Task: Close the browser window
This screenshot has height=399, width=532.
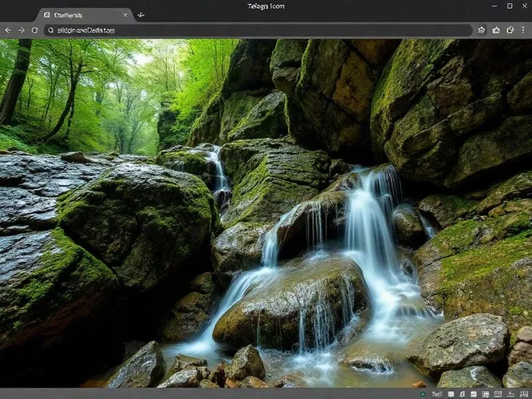Action: [x=524, y=6]
